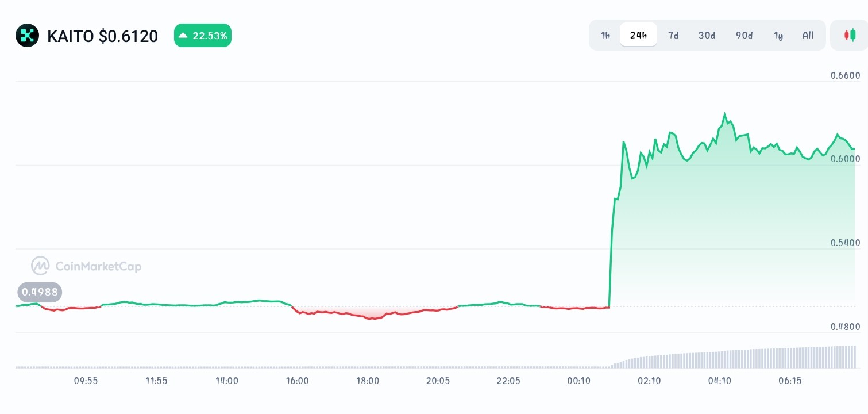
Task: Click the KAITO token logo icon
Action: [x=27, y=36]
